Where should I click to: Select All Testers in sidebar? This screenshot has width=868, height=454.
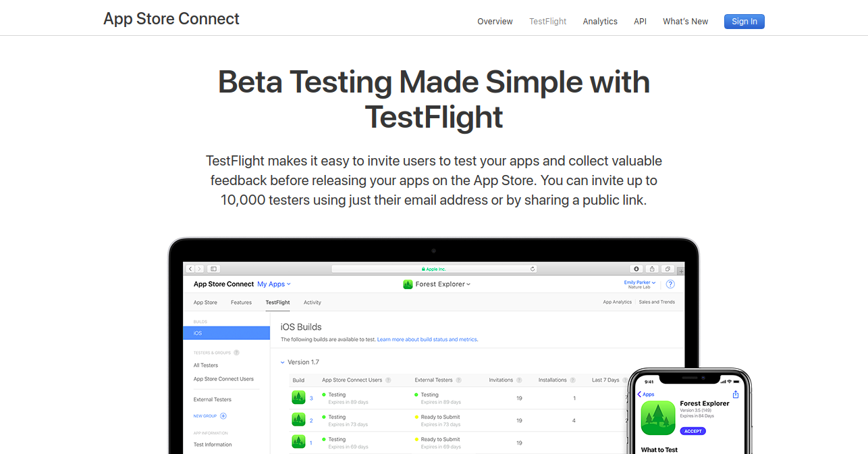coord(206,365)
